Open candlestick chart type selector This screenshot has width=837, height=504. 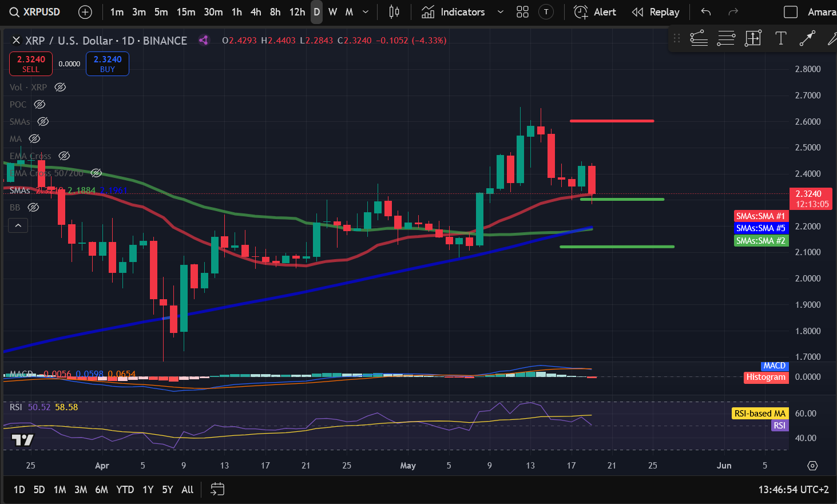pos(394,12)
